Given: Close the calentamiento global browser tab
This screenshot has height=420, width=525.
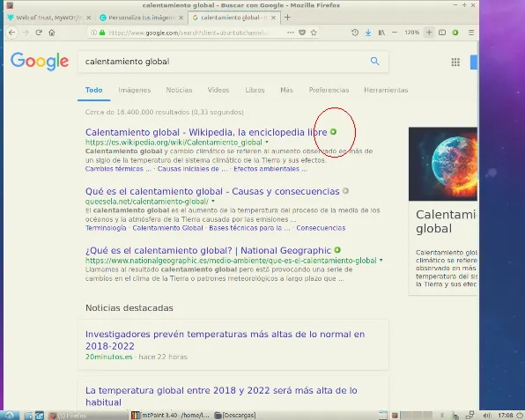Looking at the screenshot, I should [274, 18].
